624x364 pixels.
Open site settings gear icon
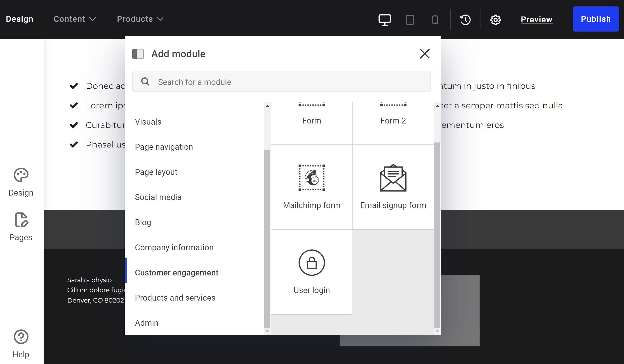[x=495, y=20]
